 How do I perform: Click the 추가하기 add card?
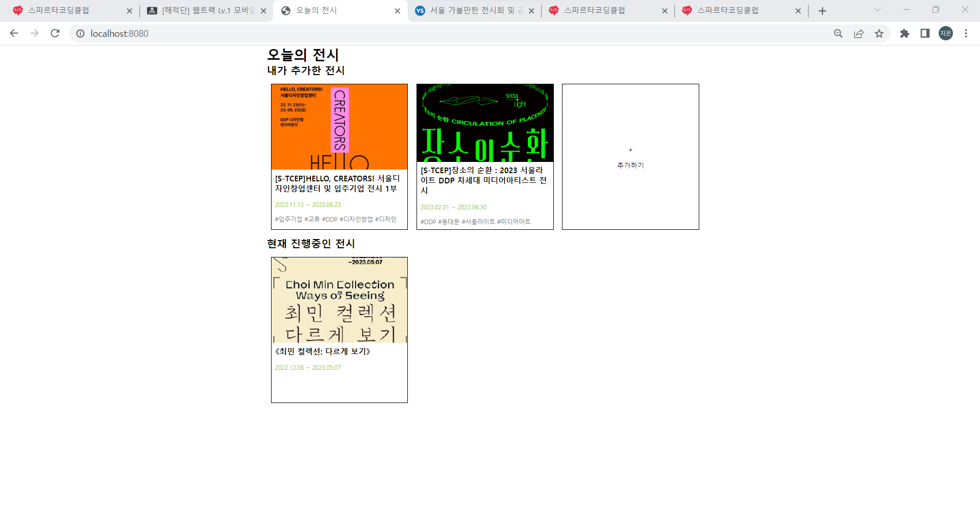point(630,157)
